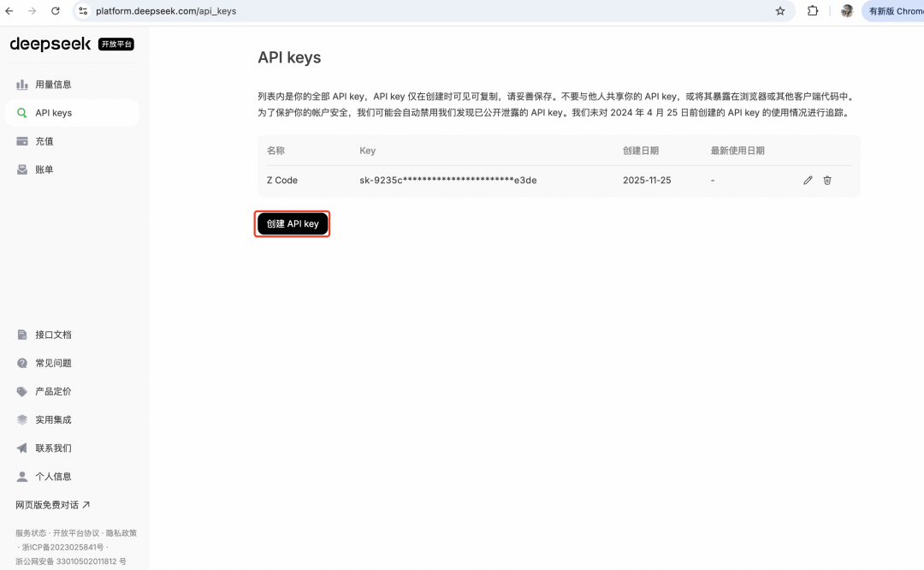Viewport: 924px width, 570px height.
Task: Open 接口文档 in the sidebar
Action: (72, 335)
